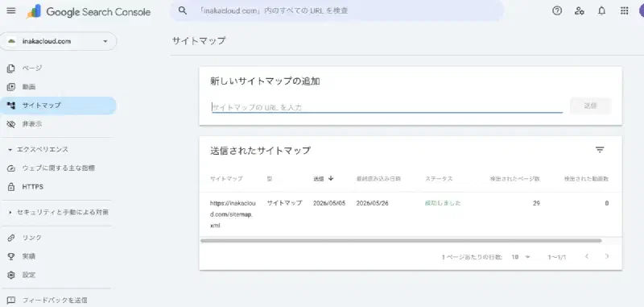Select サイトマップ in the sidebar
The height and width of the screenshot is (307, 644).
[58, 106]
